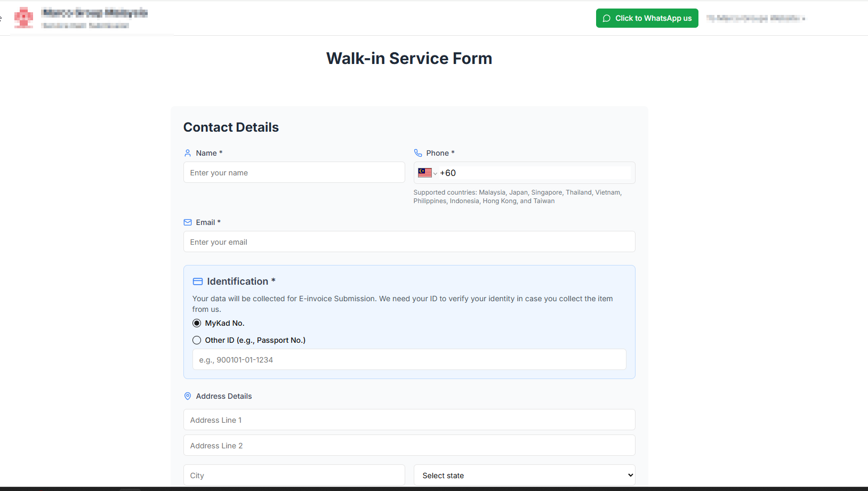Open the blurred dropdown menu in top-right header
The width and height of the screenshot is (868, 491).
[x=756, y=18]
